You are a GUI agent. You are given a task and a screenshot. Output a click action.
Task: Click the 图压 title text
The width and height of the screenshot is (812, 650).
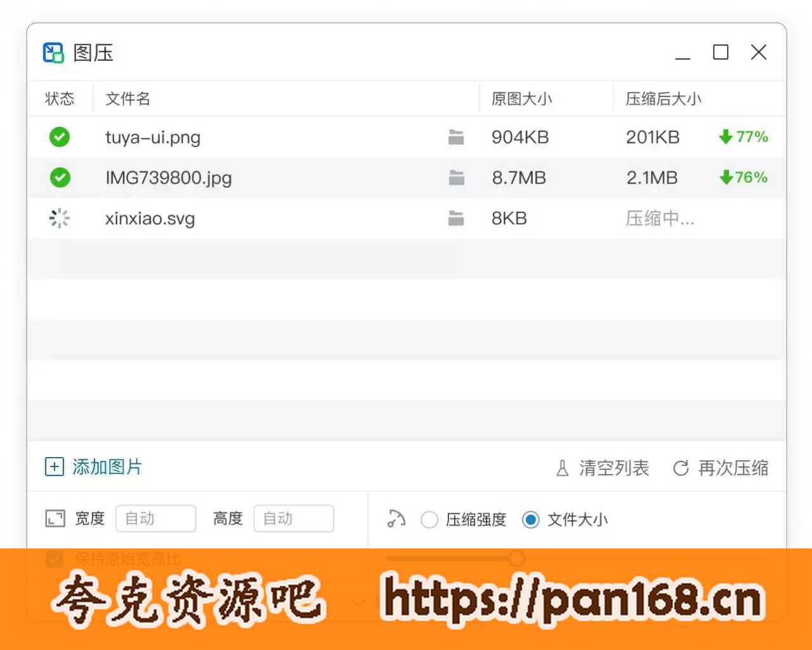[x=93, y=53]
